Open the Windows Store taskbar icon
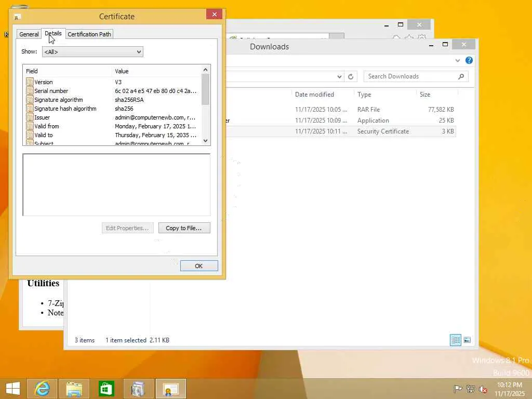This screenshot has height=399, width=532. pos(106,389)
